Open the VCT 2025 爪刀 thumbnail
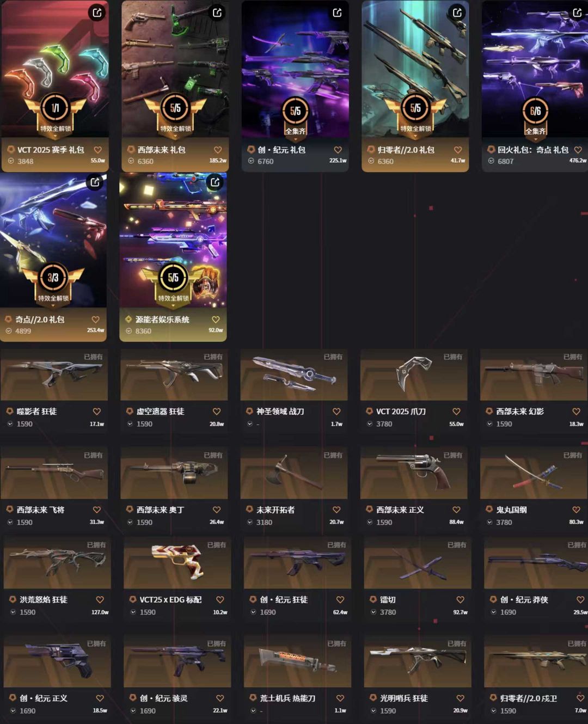588x724 pixels. click(414, 375)
